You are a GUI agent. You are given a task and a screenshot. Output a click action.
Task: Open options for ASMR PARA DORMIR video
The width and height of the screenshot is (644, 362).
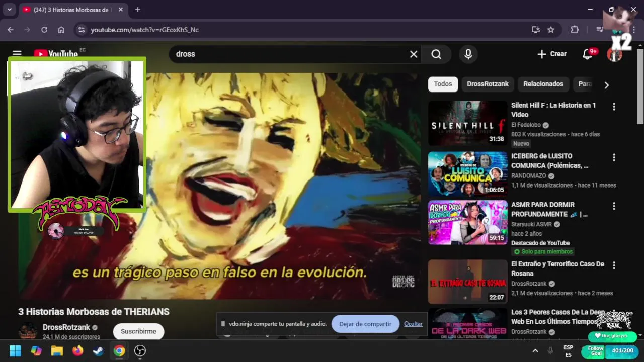point(614,206)
